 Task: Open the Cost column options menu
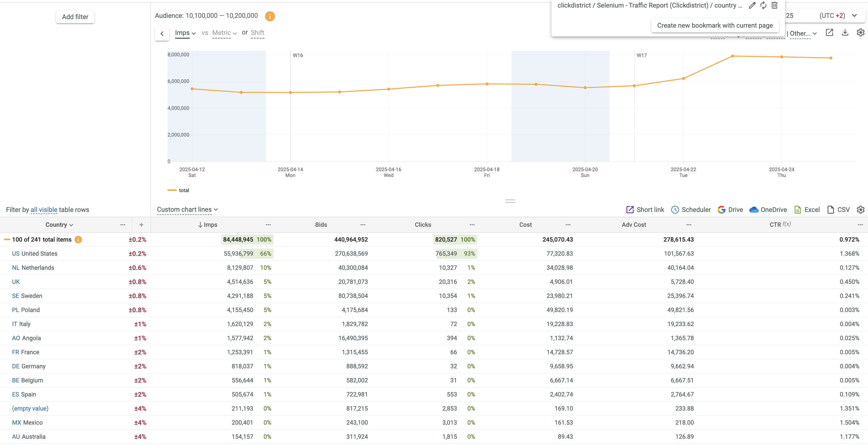[x=568, y=225]
